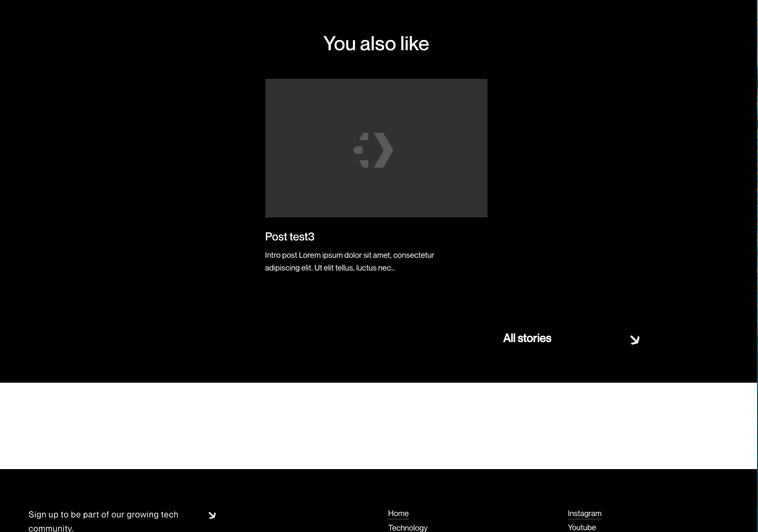Open the All stories link

pos(527,338)
